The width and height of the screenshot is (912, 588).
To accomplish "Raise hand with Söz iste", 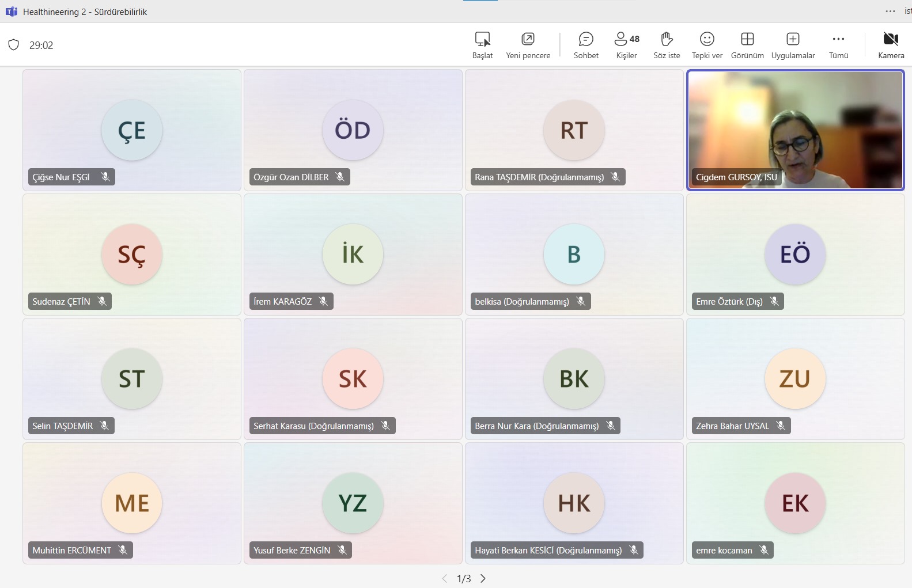I will [x=667, y=39].
